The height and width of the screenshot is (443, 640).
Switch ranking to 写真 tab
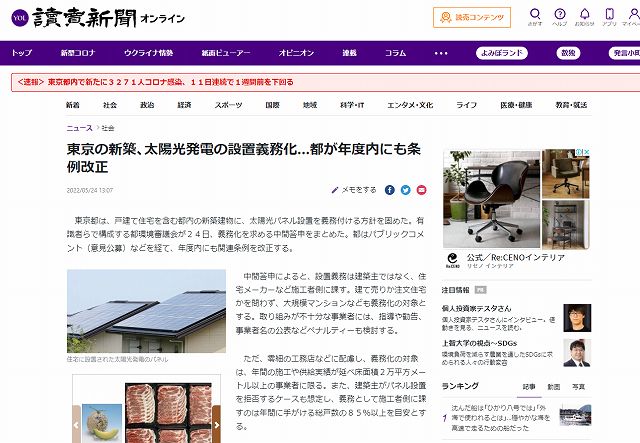point(578,387)
